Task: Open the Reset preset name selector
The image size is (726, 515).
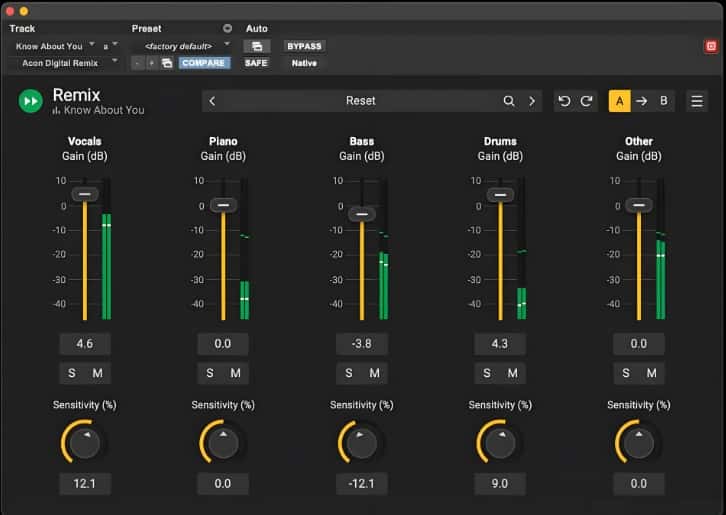Action: (361, 101)
